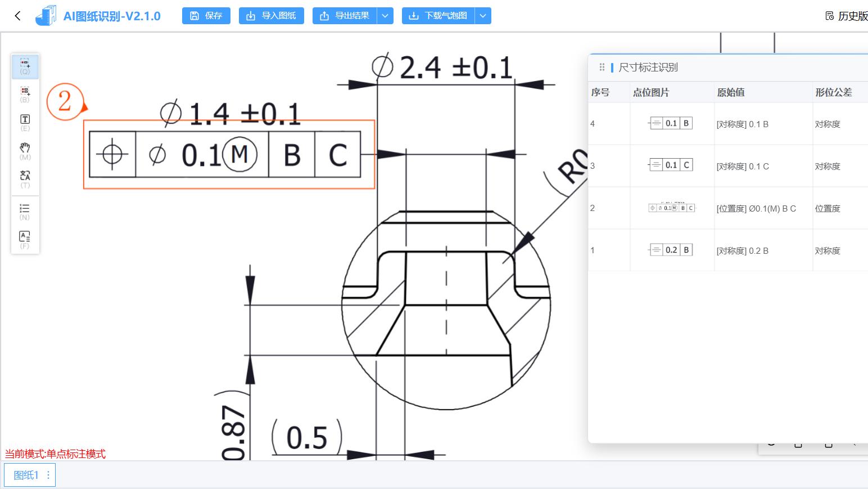The height and width of the screenshot is (489, 868).
Task: Click serial number 1 in the table
Action: click(x=593, y=250)
